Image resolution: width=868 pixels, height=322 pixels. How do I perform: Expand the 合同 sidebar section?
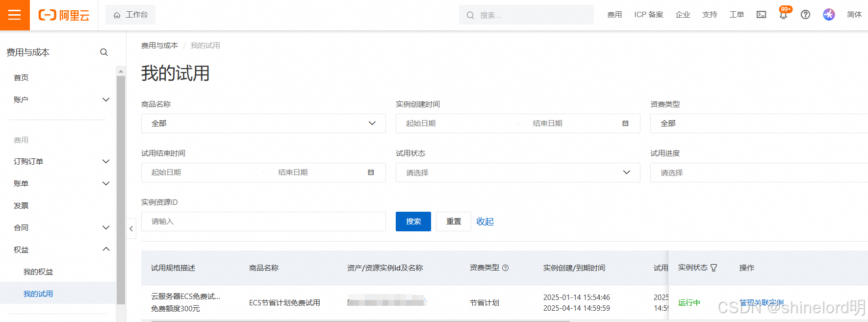(58, 228)
